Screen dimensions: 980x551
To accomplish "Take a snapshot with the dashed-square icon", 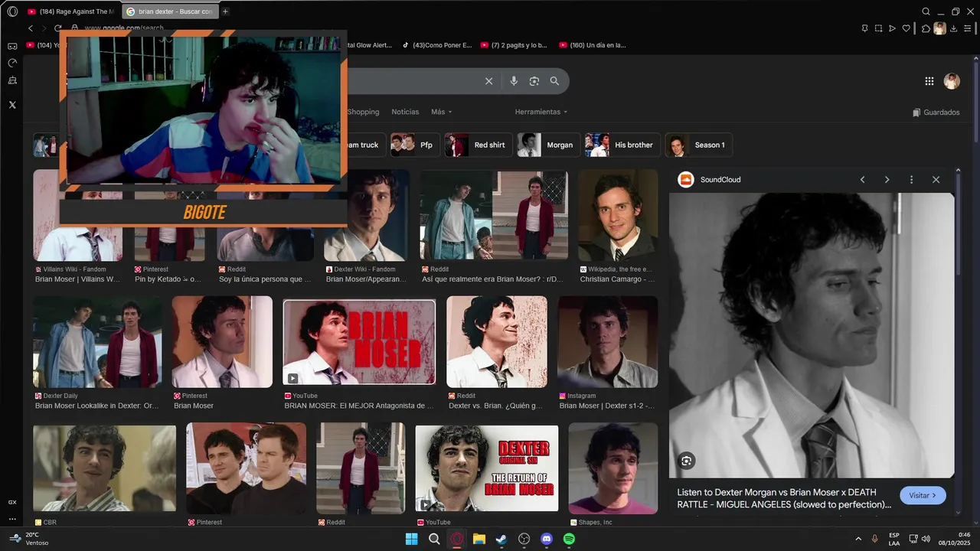I will click(878, 28).
